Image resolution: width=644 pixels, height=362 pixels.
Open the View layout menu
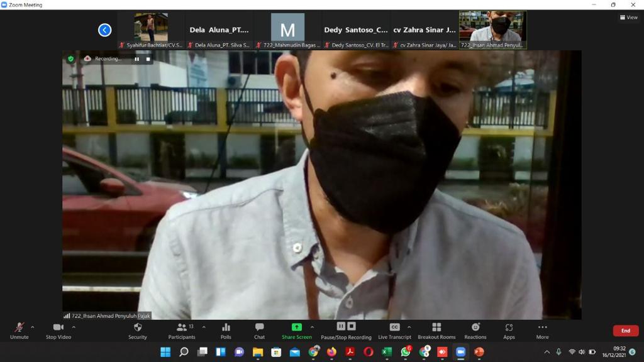pyautogui.click(x=628, y=18)
